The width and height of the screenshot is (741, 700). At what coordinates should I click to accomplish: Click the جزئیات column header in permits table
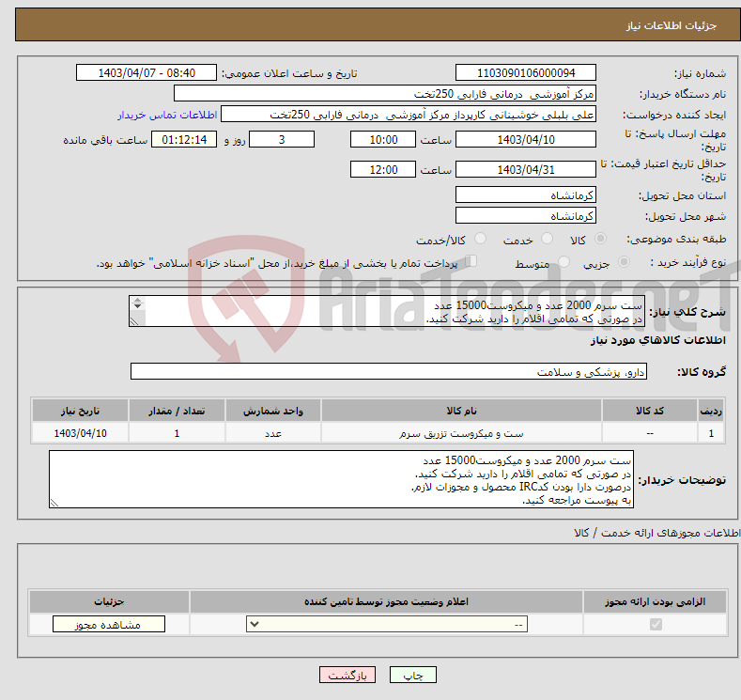109,601
